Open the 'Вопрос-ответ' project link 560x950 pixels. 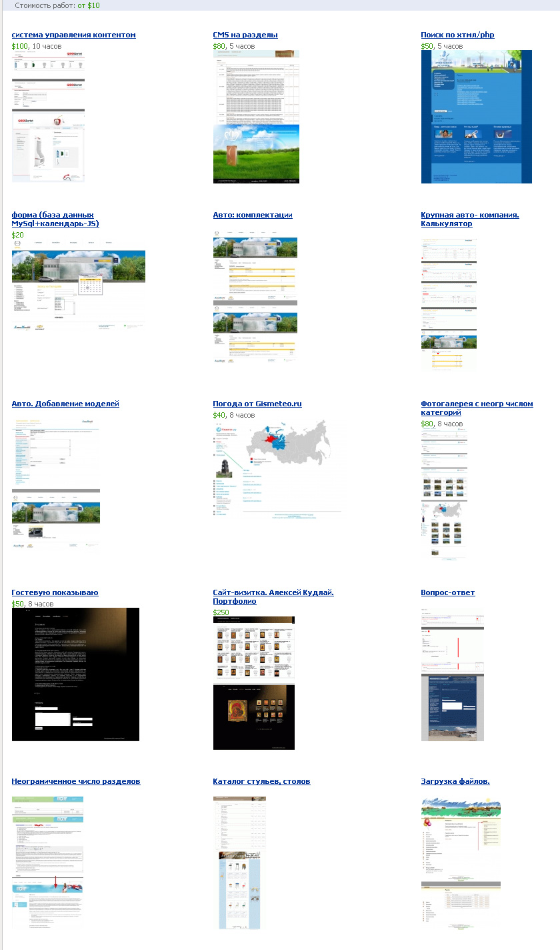click(448, 592)
